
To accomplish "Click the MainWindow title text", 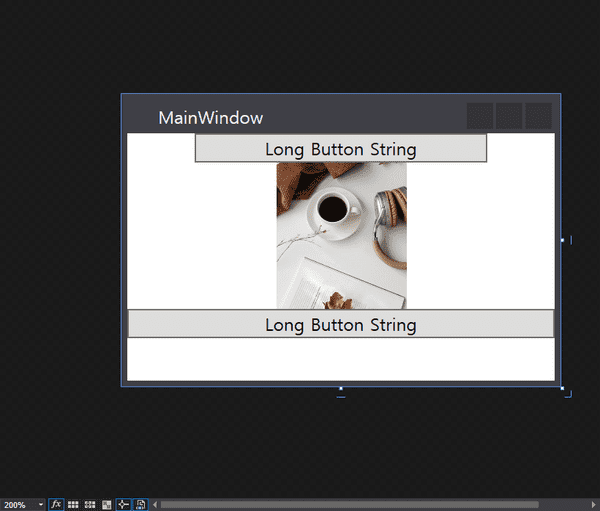I will [x=210, y=118].
